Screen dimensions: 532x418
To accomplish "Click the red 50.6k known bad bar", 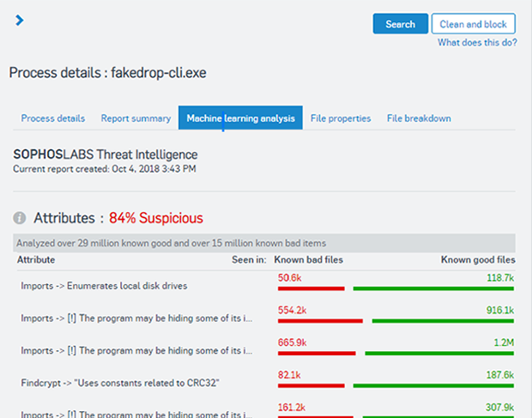I will pyautogui.click(x=311, y=289).
